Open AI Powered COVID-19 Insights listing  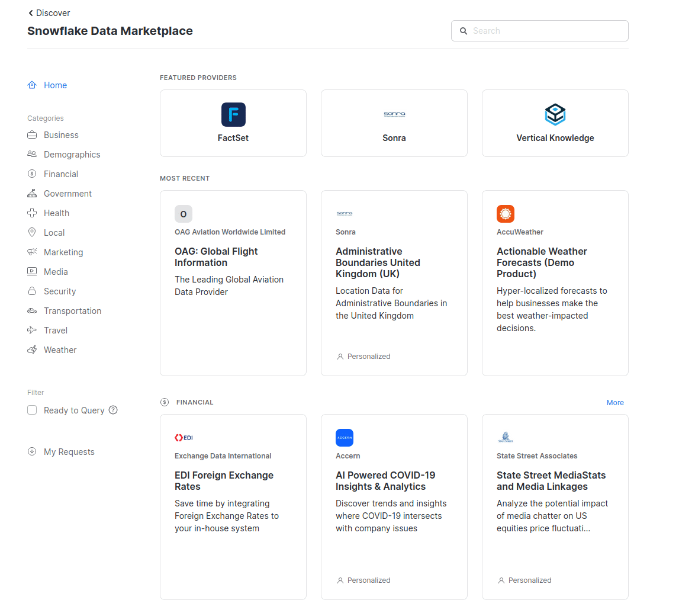(385, 481)
